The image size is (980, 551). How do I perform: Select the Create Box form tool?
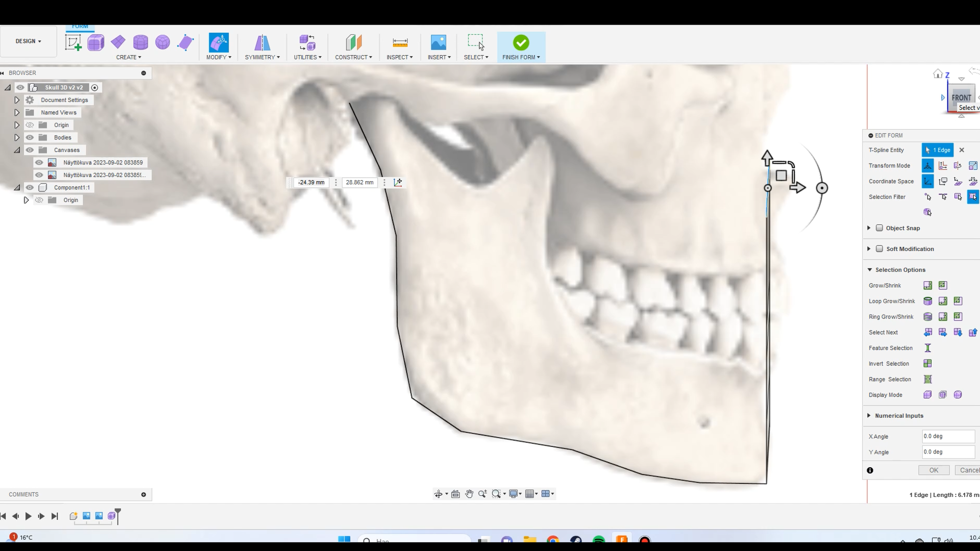coord(95,42)
